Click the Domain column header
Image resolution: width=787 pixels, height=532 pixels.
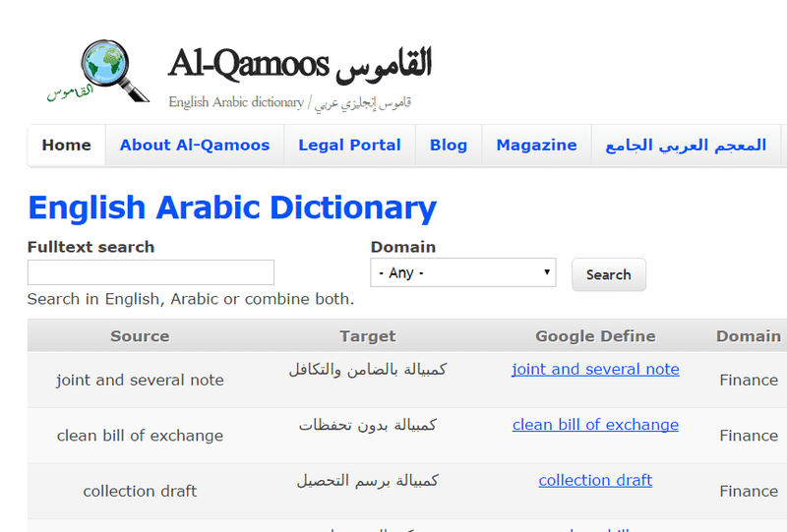click(749, 336)
